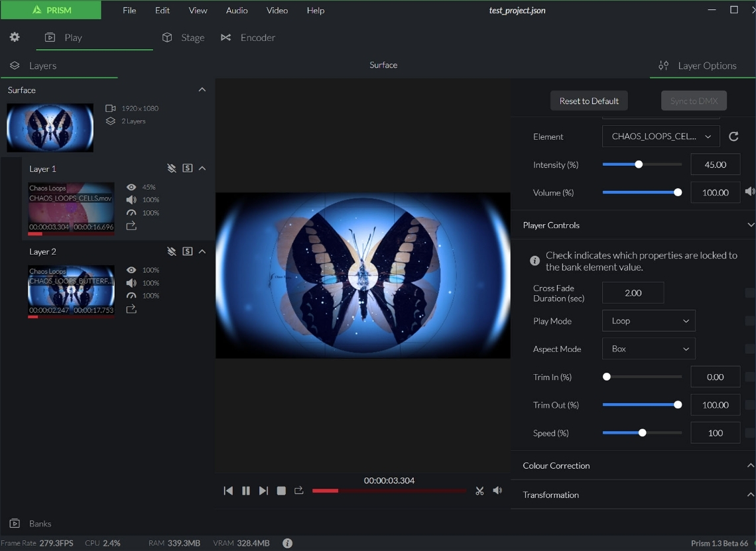
Task: Mute volume via speaker icon beside Volume field
Action: [x=749, y=192]
